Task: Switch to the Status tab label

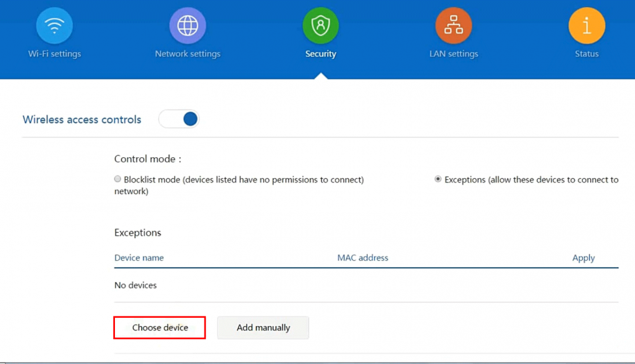Action: [586, 54]
